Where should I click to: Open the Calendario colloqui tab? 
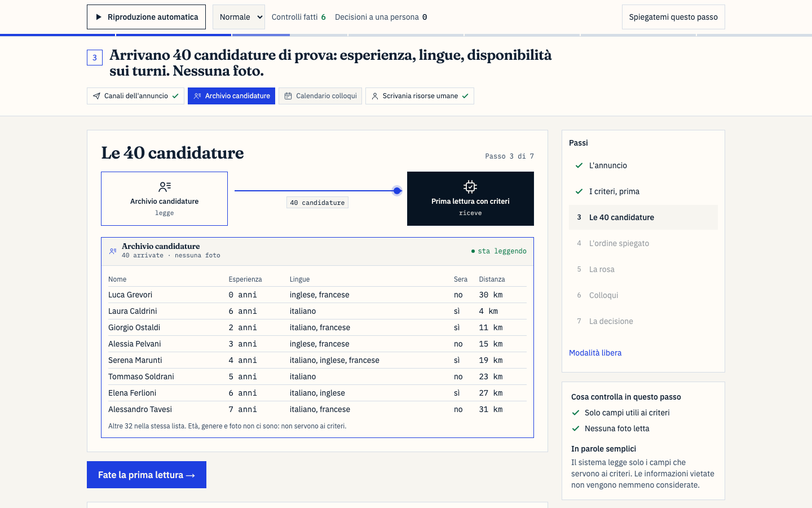[x=320, y=96]
